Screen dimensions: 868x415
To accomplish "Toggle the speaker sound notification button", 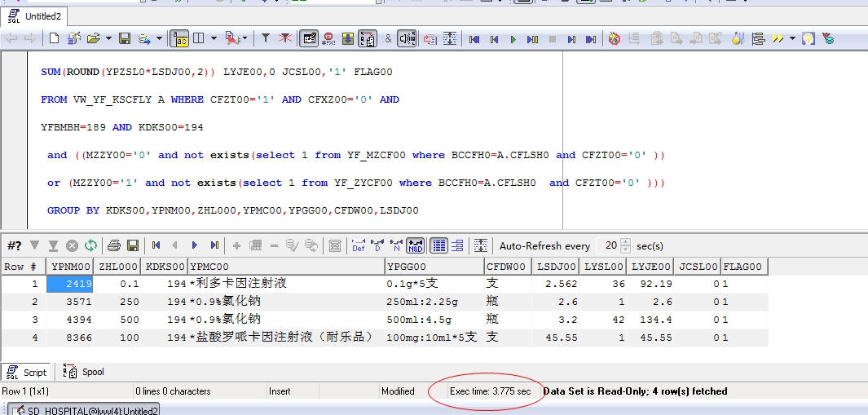I will coord(407,39).
